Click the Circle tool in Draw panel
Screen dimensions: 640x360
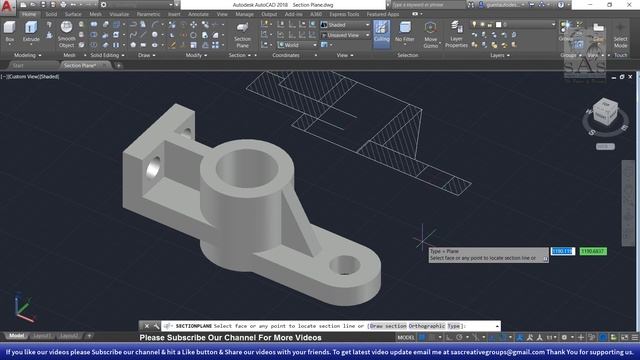(x=155, y=35)
